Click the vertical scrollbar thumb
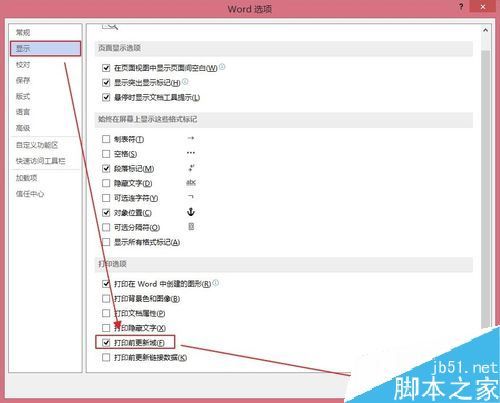The image size is (500, 403). [x=486, y=188]
